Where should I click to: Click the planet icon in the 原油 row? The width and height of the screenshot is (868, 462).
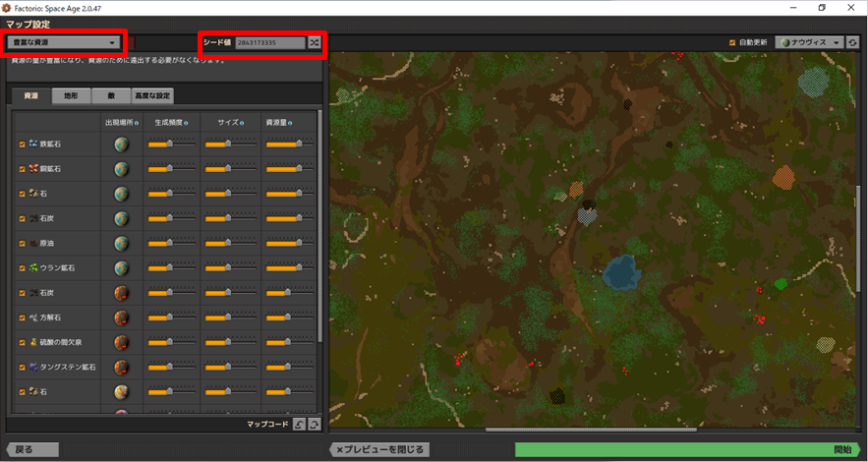click(x=121, y=244)
